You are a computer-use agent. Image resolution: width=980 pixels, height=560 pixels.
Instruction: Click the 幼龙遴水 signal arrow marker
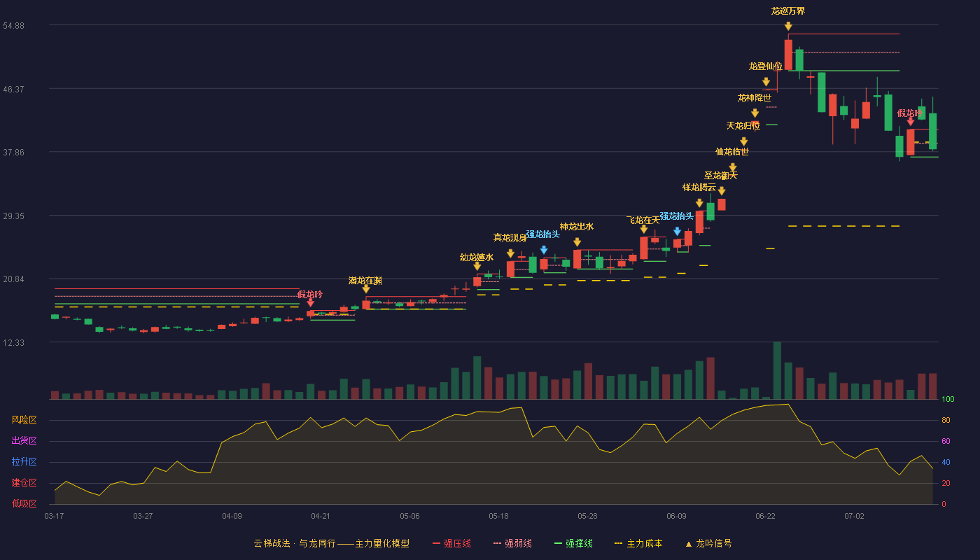(x=477, y=266)
